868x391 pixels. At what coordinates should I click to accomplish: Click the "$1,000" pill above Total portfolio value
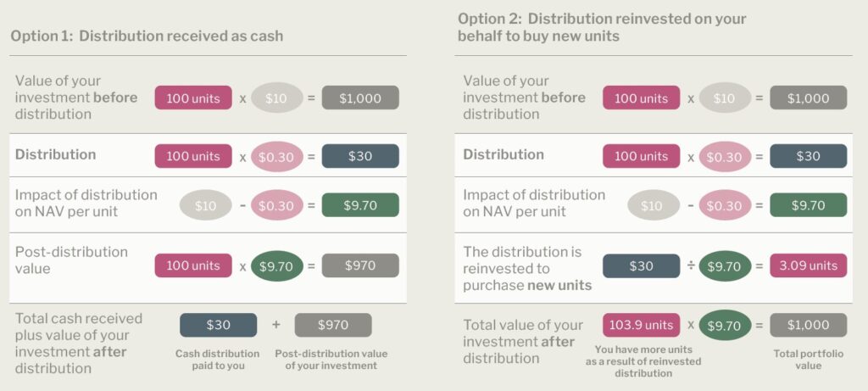tap(808, 325)
